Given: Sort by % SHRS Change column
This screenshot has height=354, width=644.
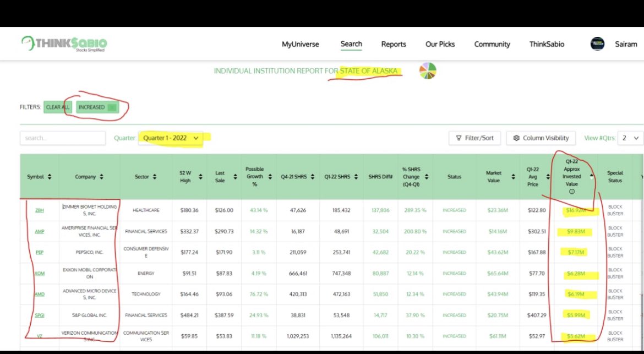Looking at the screenshot, I should (427, 177).
